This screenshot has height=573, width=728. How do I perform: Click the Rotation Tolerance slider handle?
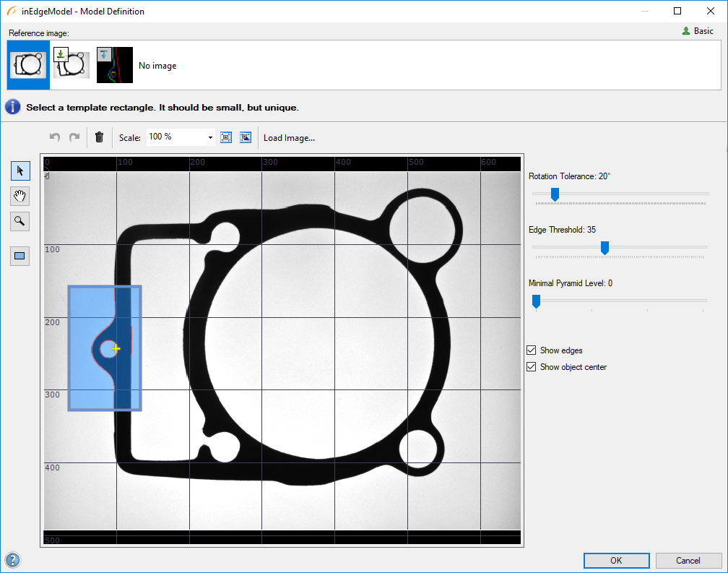coord(555,194)
